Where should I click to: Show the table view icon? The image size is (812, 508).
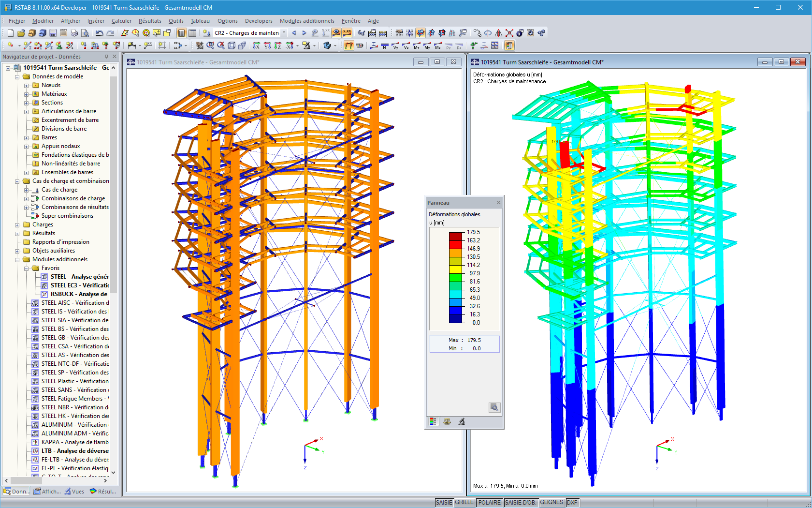[192, 33]
